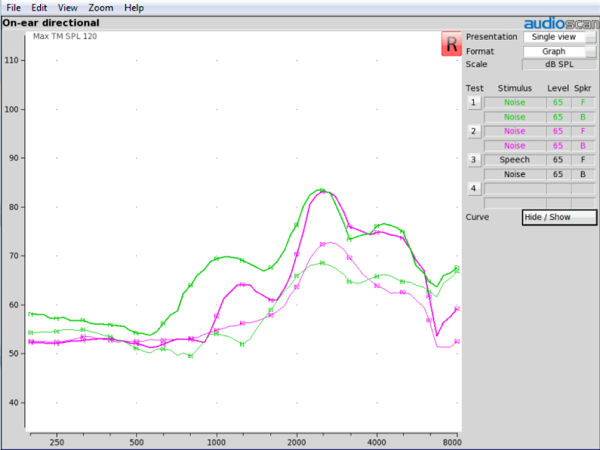Click Hide / Show curve button
Screen dimensions: 600x450
[x=559, y=217]
